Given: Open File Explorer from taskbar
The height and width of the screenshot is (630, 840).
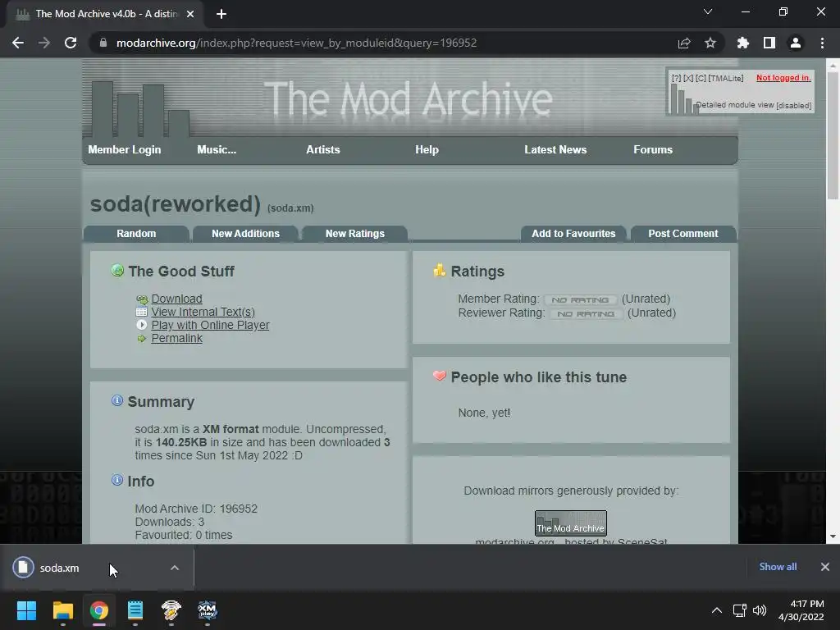Looking at the screenshot, I should pos(62,610).
